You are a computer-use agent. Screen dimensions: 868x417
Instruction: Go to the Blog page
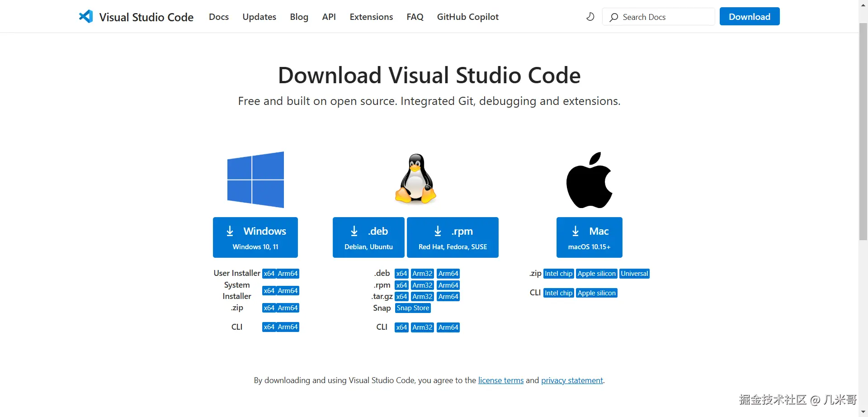pyautogui.click(x=299, y=17)
